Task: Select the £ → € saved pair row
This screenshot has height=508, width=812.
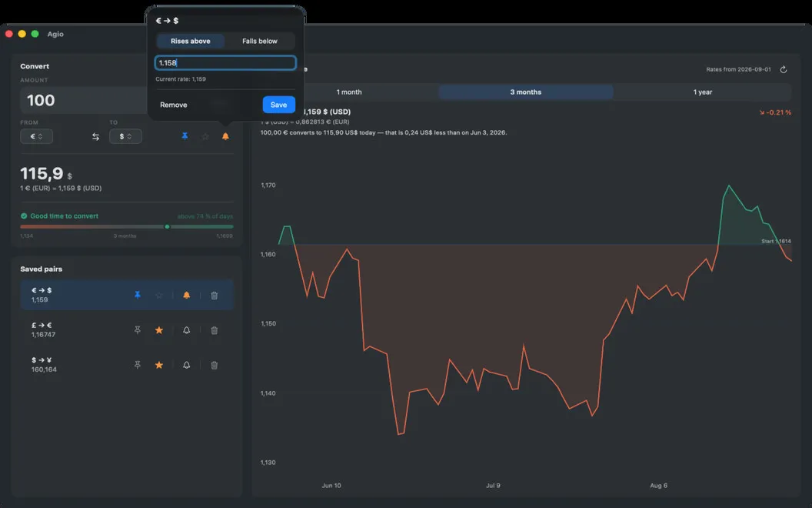Action: click(127, 330)
